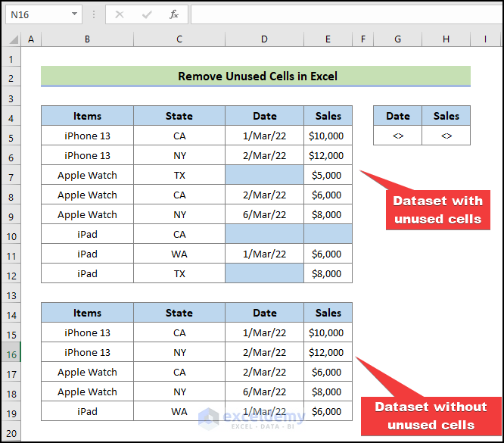Click the Cancel (X) icon in formula bar
Viewport: 504px width, 443px height.
120,14
